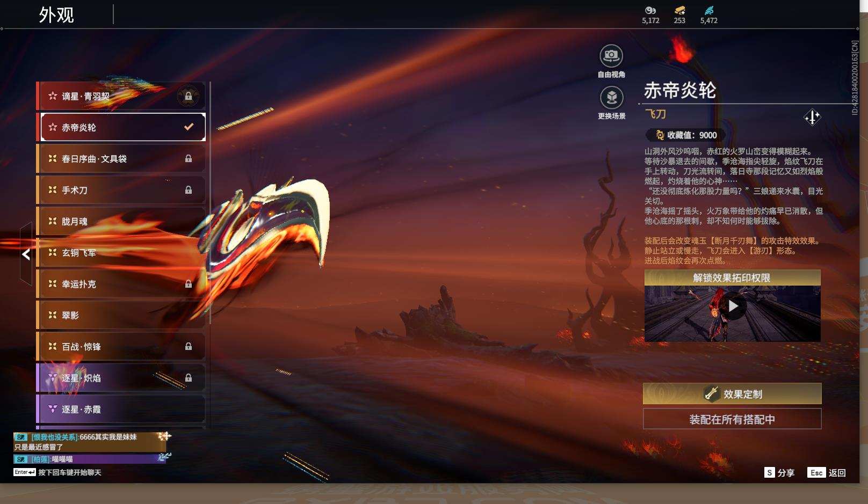868x504 pixels.
Task: Select the 春日序曲·文具袋 skin
Action: coord(121,158)
